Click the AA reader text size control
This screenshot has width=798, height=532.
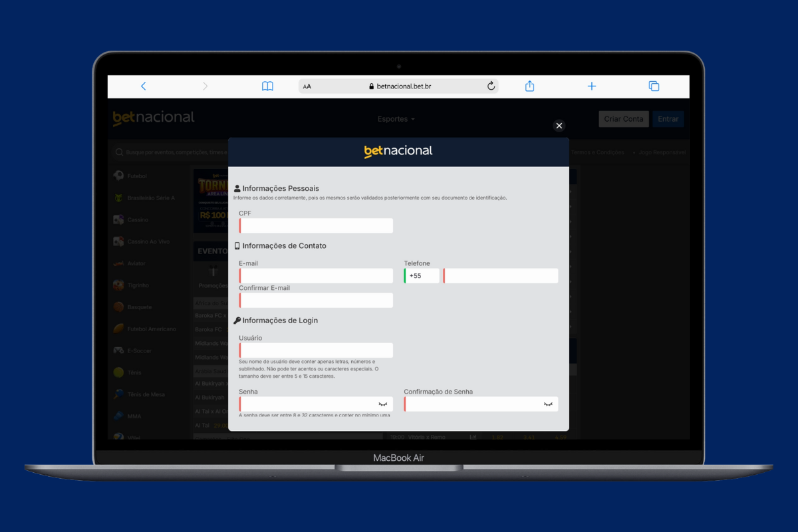pyautogui.click(x=307, y=86)
